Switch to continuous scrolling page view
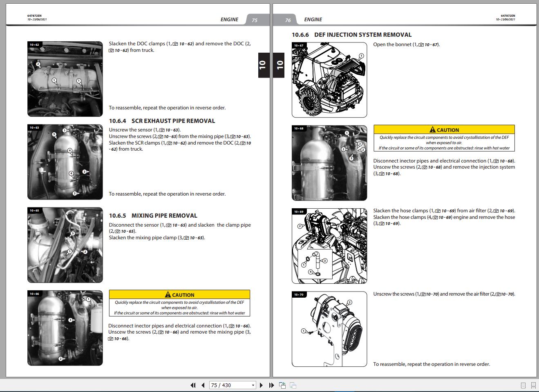This screenshot has height=392, width=539. (533, 385)
